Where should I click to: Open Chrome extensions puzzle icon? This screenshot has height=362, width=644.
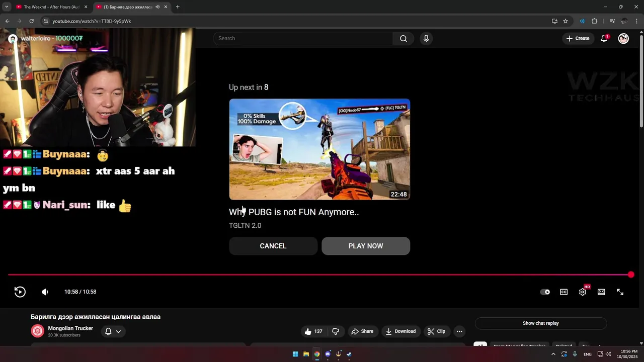[x=595, y=21]
